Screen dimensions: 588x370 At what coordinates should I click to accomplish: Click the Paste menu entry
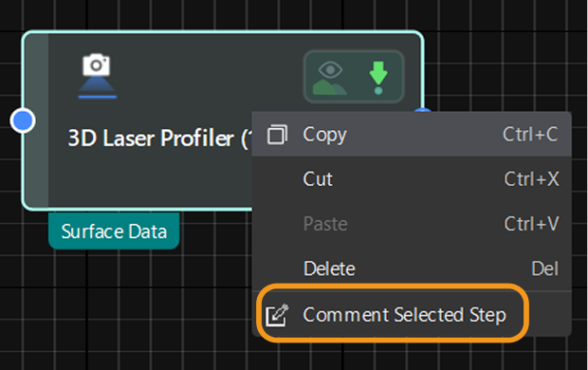pos(412,224)
